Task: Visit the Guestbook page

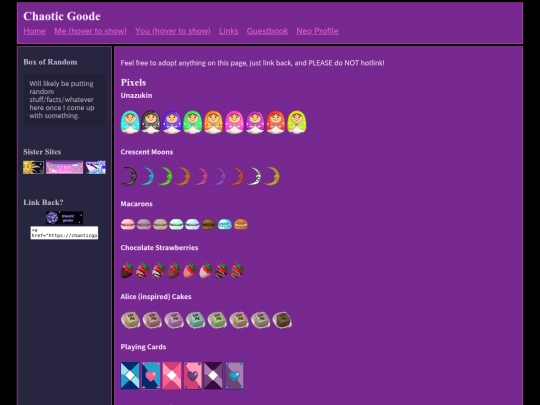Action: click(x=267, y=31)
